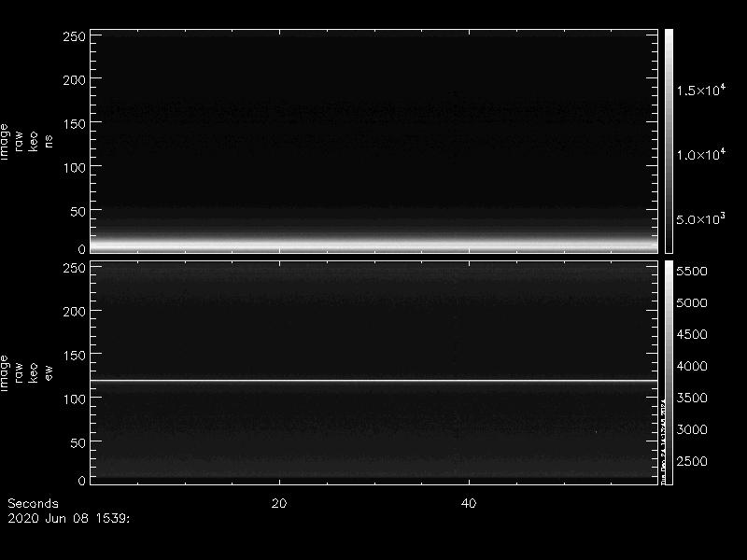Select the 5.0×10³ label on top colorbar
This screenshot has height=560, width=747.
(x=700, y=220)
